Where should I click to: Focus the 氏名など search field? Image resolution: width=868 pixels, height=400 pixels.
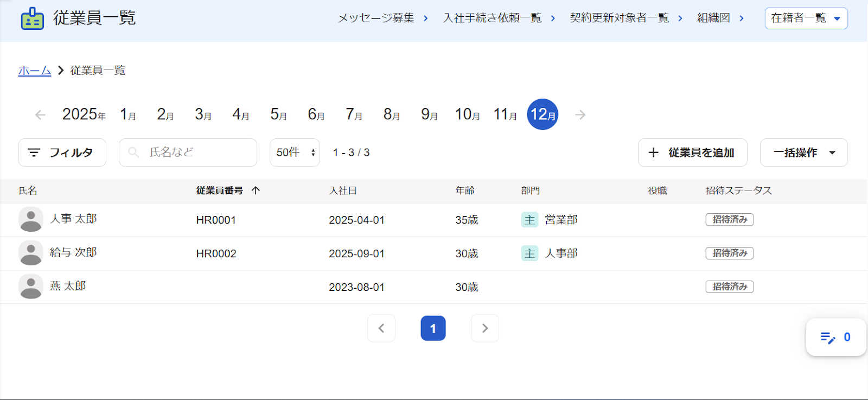pos(188,153)
